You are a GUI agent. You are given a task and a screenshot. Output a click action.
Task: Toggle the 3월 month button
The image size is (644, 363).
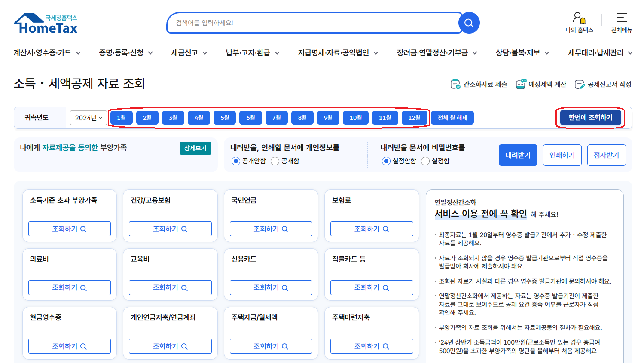click(173, 118)
